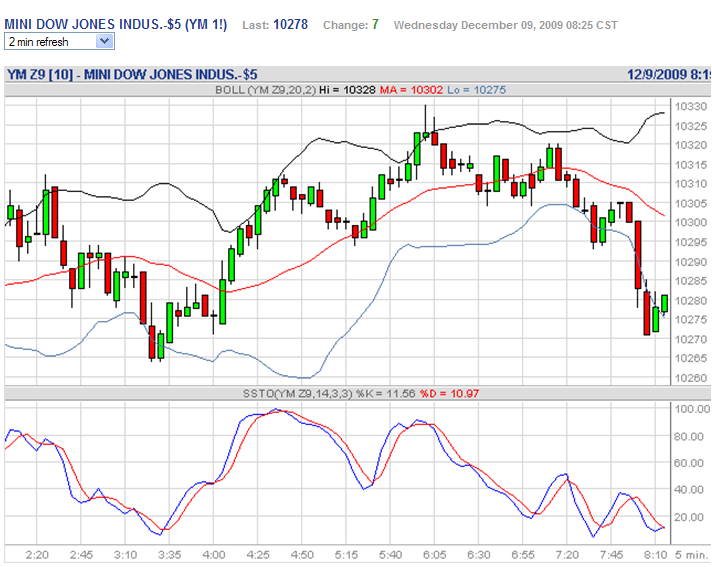
Task: Click the %K = 11.56 stochastic value
Action: point(386,394)
